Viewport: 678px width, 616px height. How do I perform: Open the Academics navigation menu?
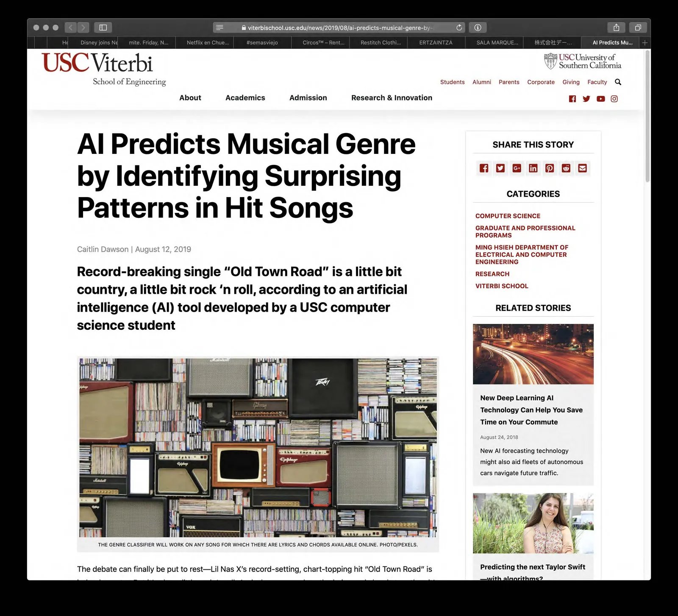point(245,98)
